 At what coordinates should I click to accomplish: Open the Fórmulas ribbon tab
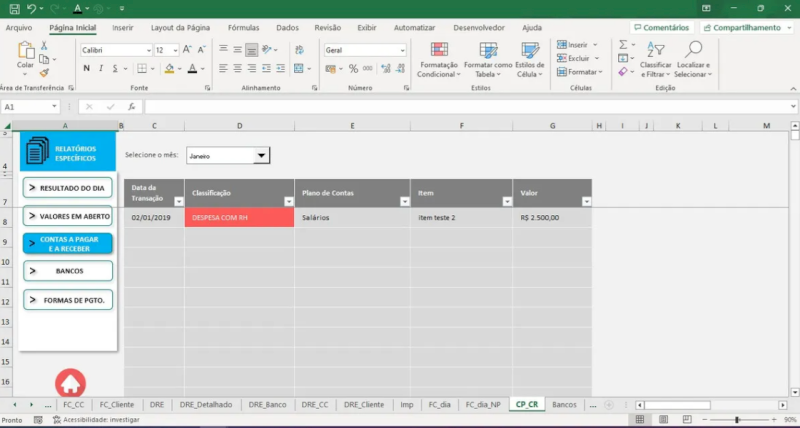tap(244, 28)
